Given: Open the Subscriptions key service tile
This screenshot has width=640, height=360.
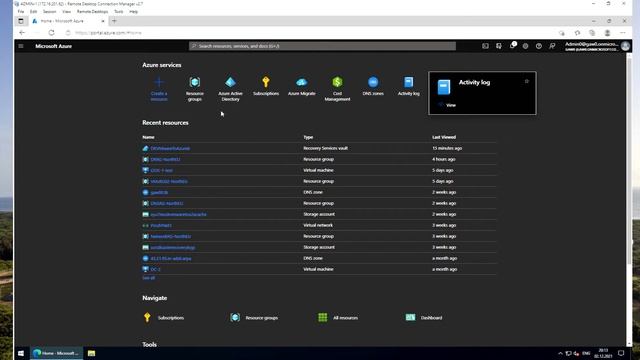Looking at the screenshot, I should coord(266,86).
